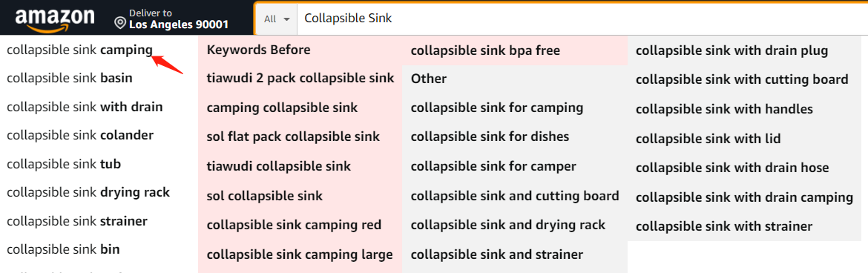This screenshot has height=273, width=868.
Task: Click collapsible sink bpa free keyword
Action: (485, 51)
